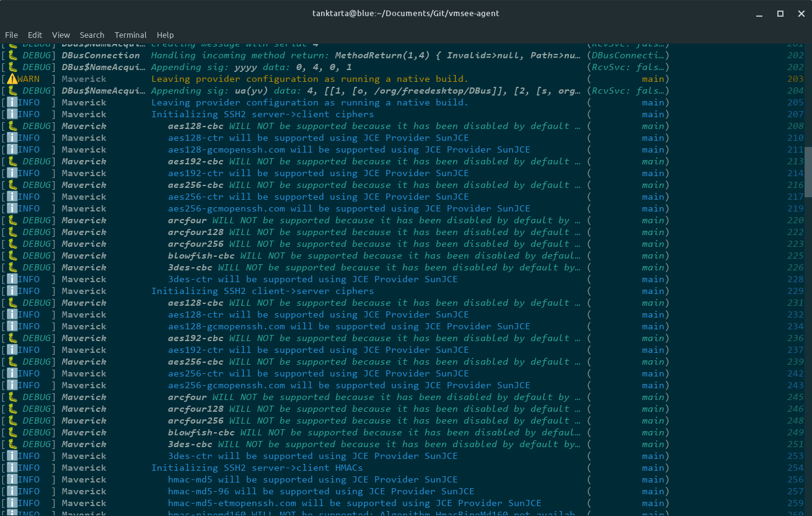Click the debug bug icon on line 213
This screenshot has height=516, width=812.
coord(12,161)
